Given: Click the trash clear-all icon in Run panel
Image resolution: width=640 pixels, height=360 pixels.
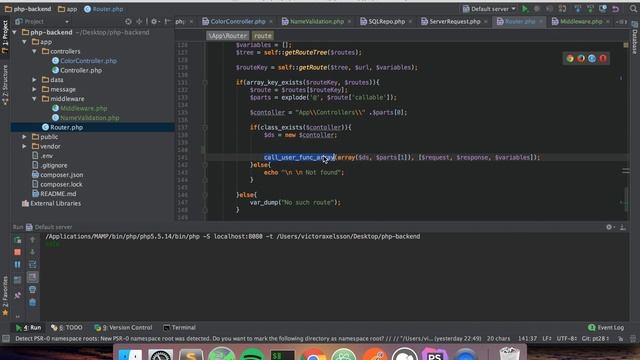Looking at the screenshot, I should [33, 302].
